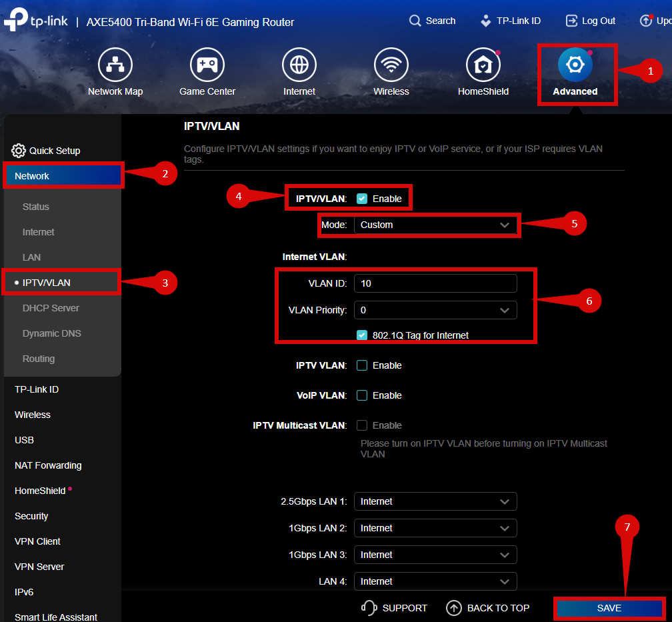Open HomeShield in the sidebar
This screenshot has width=672, height=622.
40,491
